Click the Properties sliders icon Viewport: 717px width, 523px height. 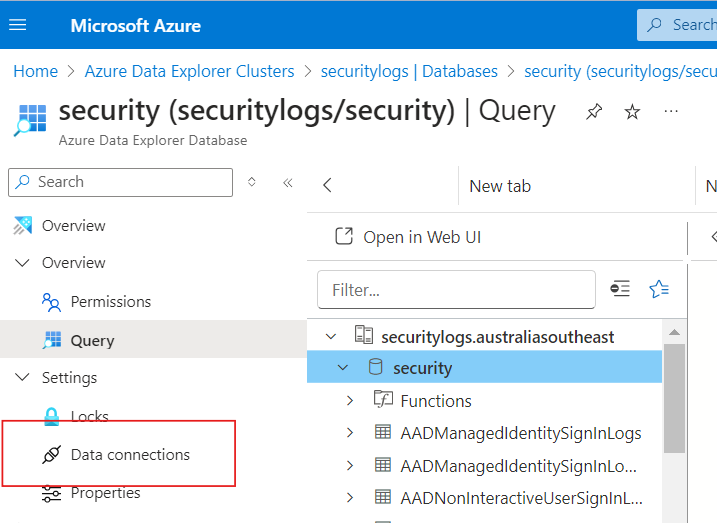pos(51,493)
